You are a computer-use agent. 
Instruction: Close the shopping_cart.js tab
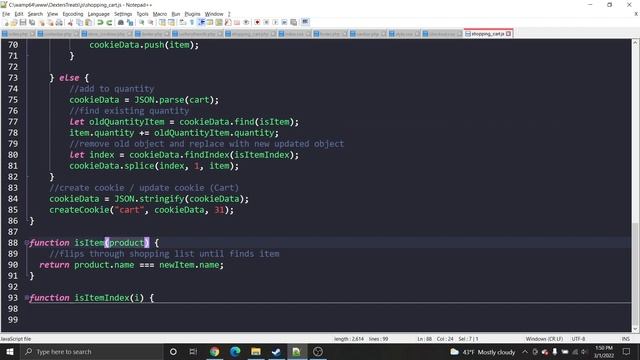tap(509, 33)
